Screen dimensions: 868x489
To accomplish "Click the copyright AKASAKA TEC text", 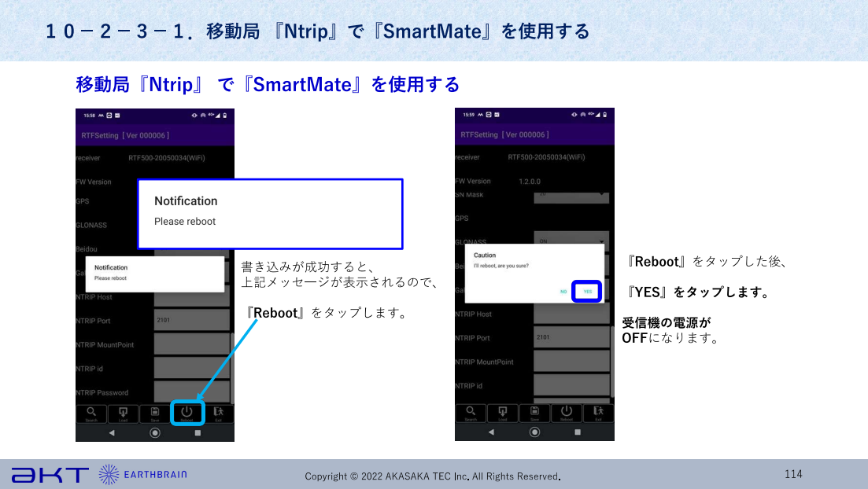I will coord(433,476).
